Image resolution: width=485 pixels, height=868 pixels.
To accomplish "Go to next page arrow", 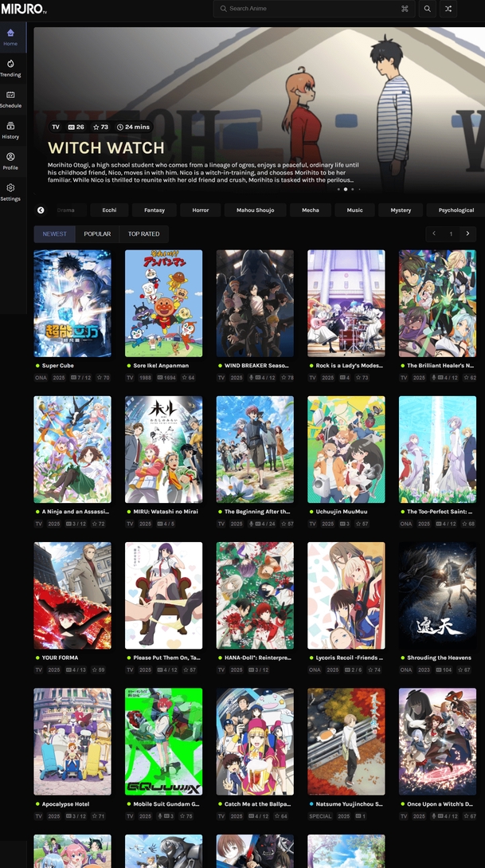I will [x=467, y=234].
